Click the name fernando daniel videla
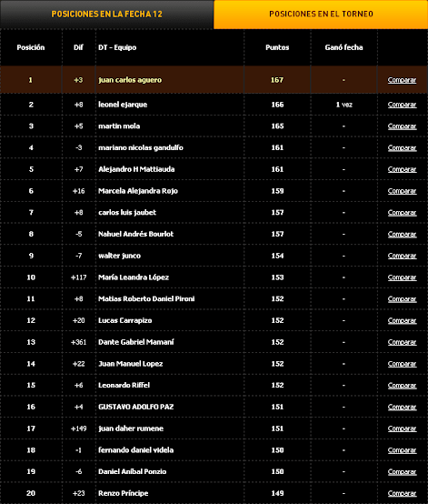The width and height of the screenshot is (428, 504). click(135, 450)
